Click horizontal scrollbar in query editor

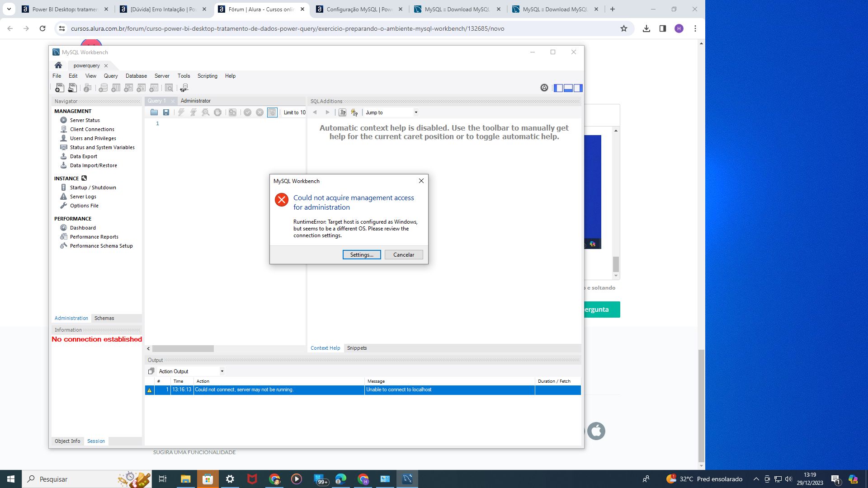183,349
